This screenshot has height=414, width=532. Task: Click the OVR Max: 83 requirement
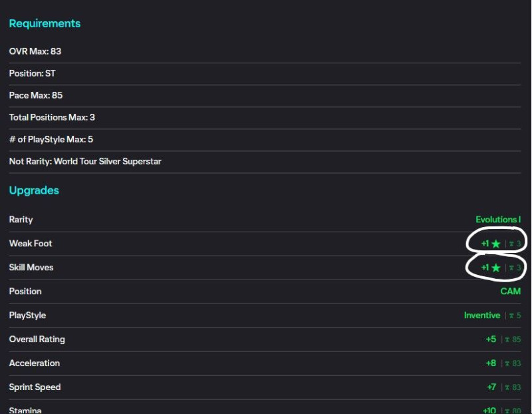point(35,51)
